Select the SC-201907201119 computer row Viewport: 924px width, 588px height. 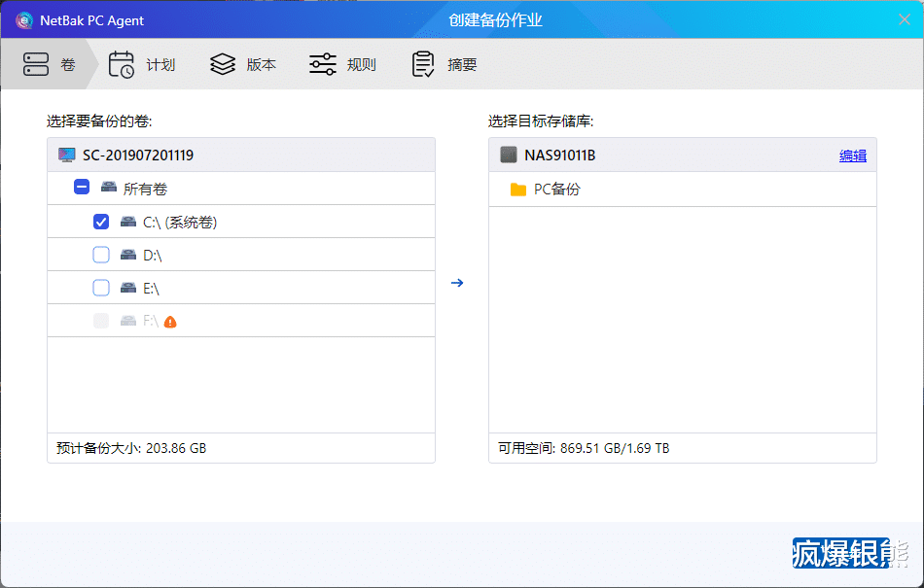[x=241, y=155]
